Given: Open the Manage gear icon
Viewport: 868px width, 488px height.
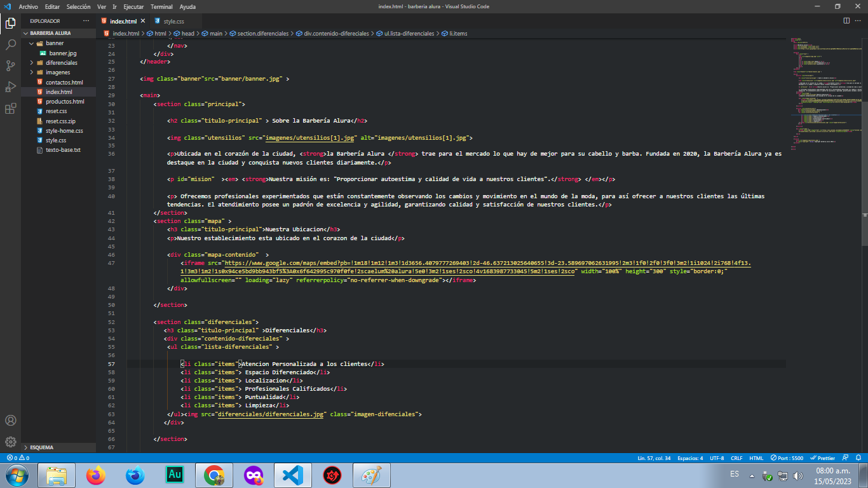Looking at the screenshot, I should pos(10,442).
